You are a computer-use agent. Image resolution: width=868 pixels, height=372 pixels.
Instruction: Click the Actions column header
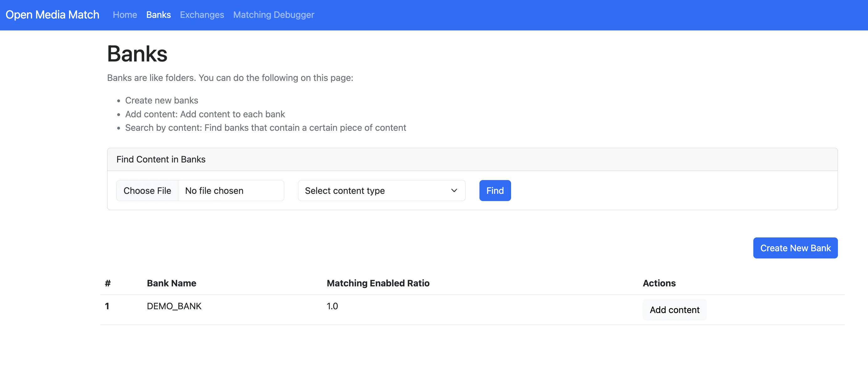659,283
